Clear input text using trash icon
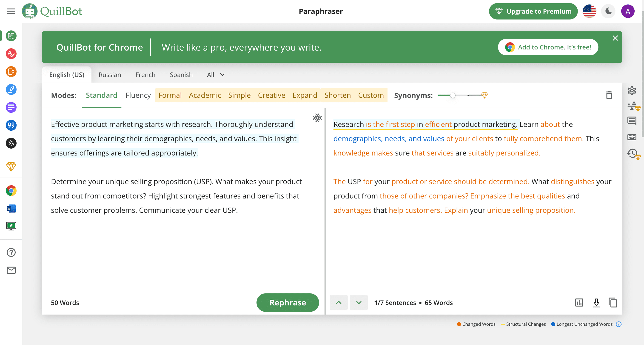 pyautogui.click(x=609, y=95)
